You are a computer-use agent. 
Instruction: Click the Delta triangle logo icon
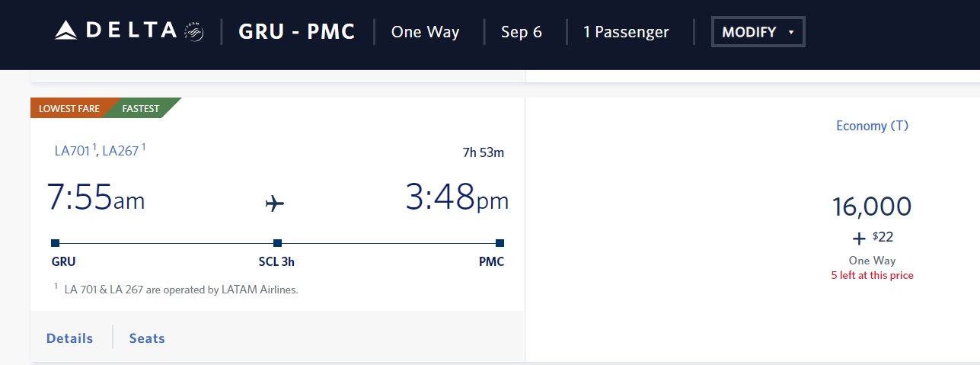67,31
